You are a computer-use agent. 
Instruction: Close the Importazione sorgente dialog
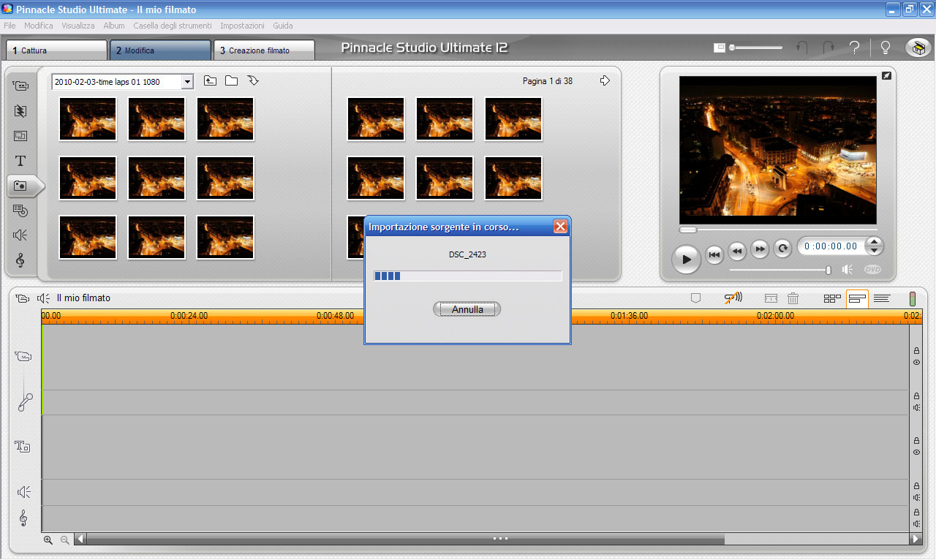click(560, 227)
